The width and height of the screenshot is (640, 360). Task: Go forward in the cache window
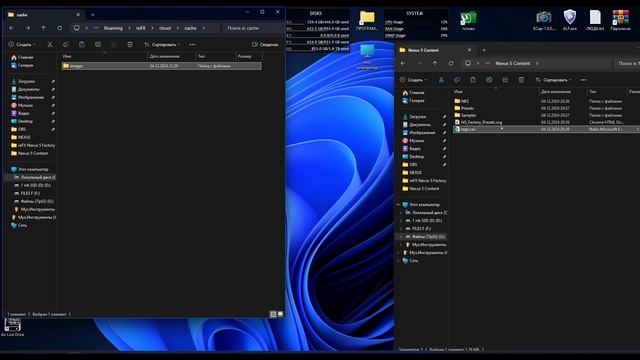pyautogui.click(x=28, y=28)
